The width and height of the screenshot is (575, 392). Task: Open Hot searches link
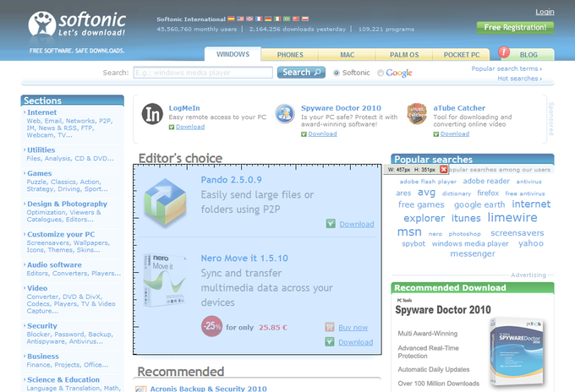[x=519, y=79]
